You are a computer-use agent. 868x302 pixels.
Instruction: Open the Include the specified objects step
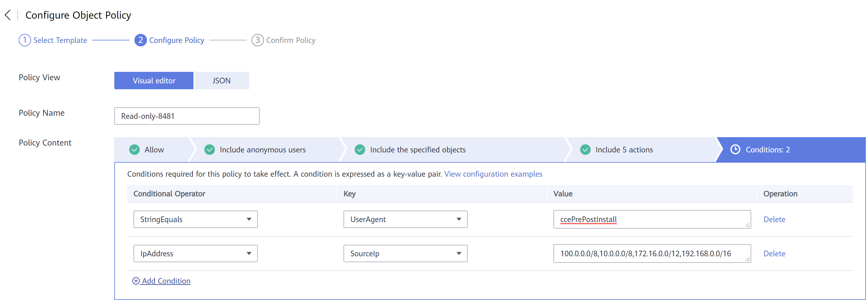coord(455,150)
